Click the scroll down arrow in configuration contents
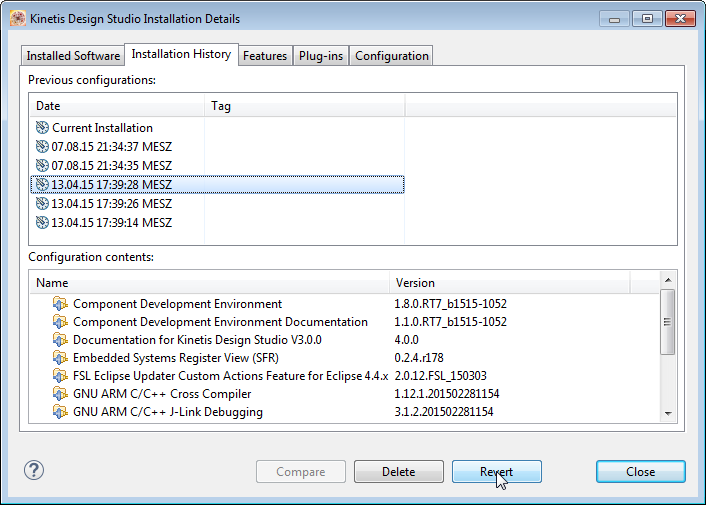706x505 pixels. point(668,413)
